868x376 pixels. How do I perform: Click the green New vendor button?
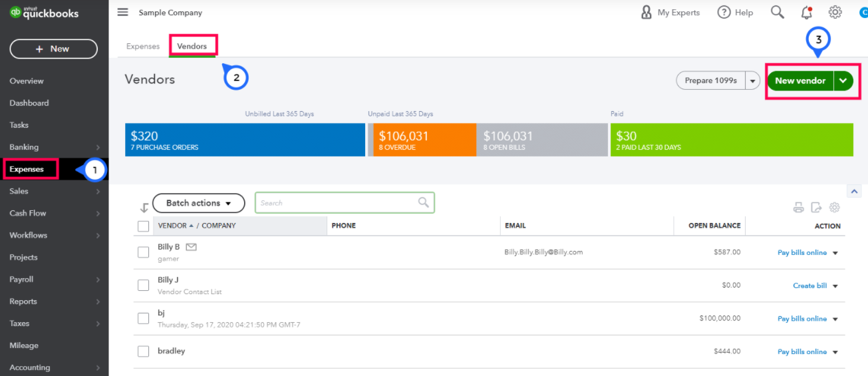(x=800, y=81)
